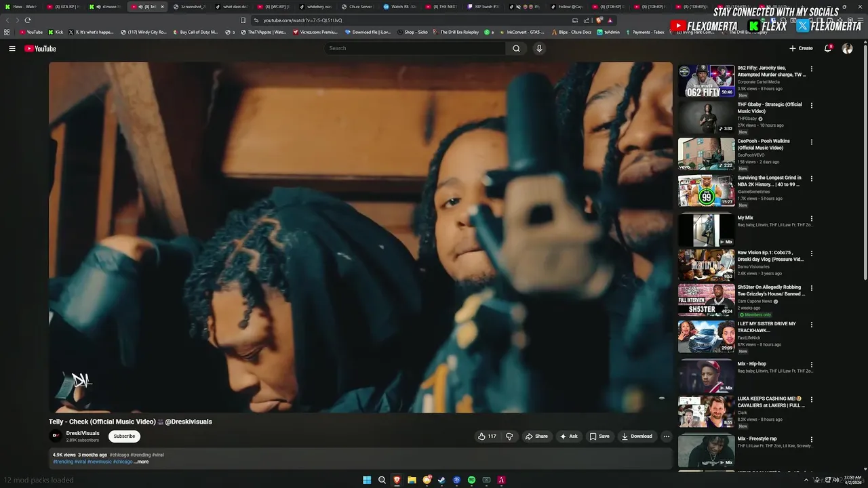The height and width of the screenshot is (488, 868).
Task: Open the THF Gbaby - Strategic thumbnail
Action: [x=706, y=118]
